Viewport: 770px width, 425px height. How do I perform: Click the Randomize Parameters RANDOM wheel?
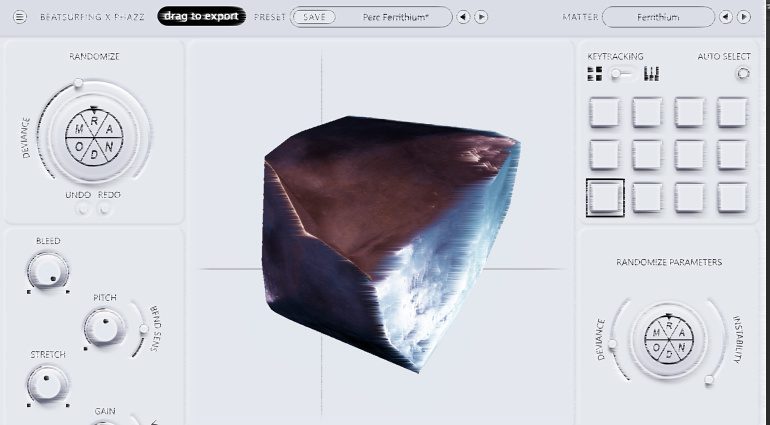(669, 340)
